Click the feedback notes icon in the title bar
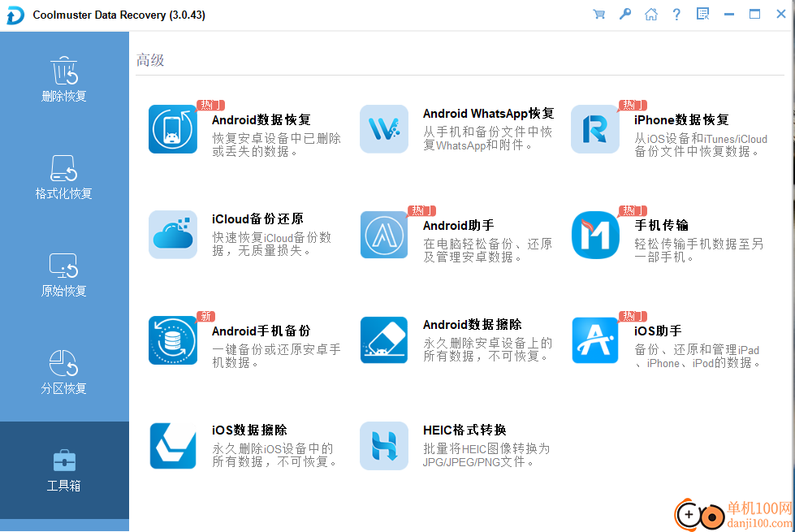This screenshot has width=795, height=532. coord(702,14)
